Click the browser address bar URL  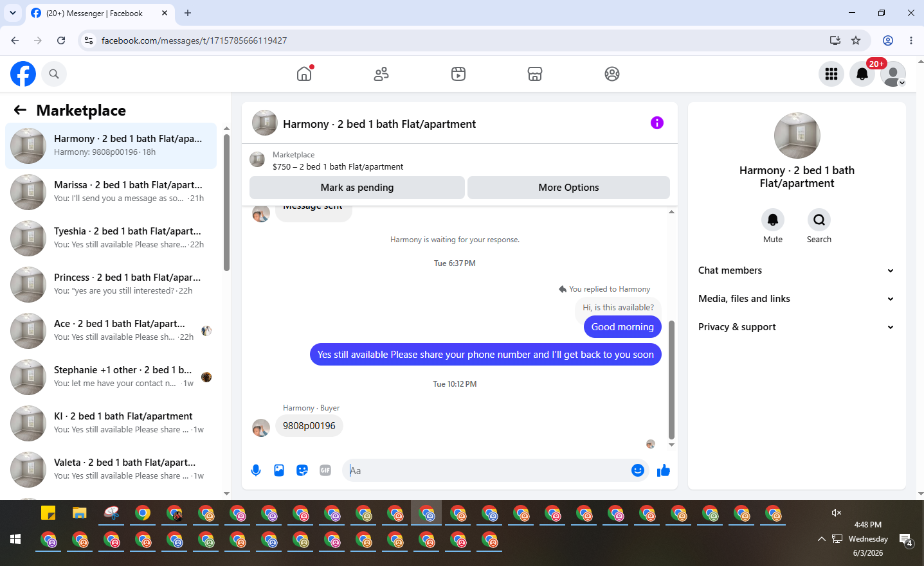coord(194,40)
